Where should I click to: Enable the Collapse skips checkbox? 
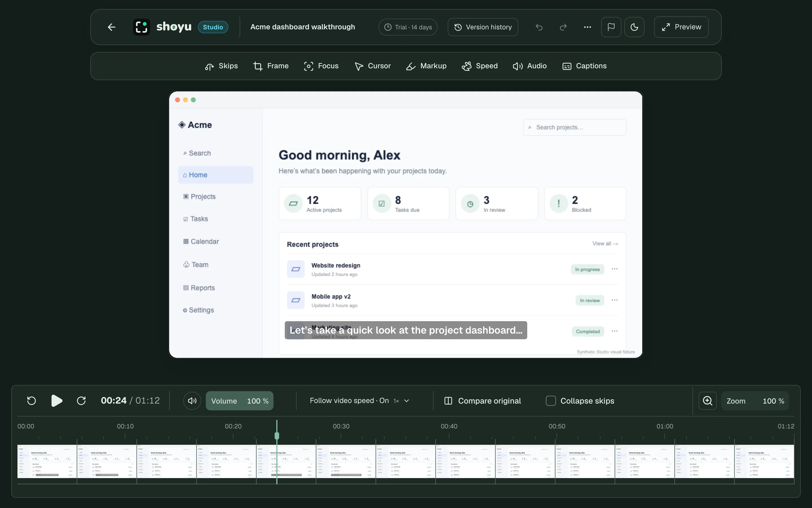pyautogui.click(x=551, y=400)
